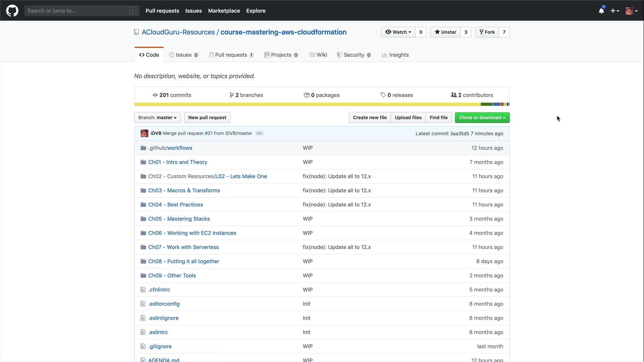
Task: Click the GitHub Octocat logo
Action: [12, 11]
